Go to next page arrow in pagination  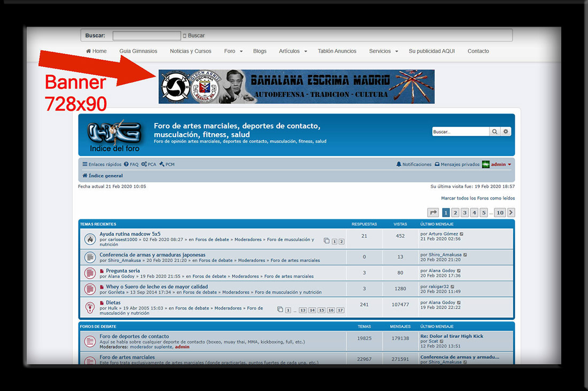coord(511,213)
